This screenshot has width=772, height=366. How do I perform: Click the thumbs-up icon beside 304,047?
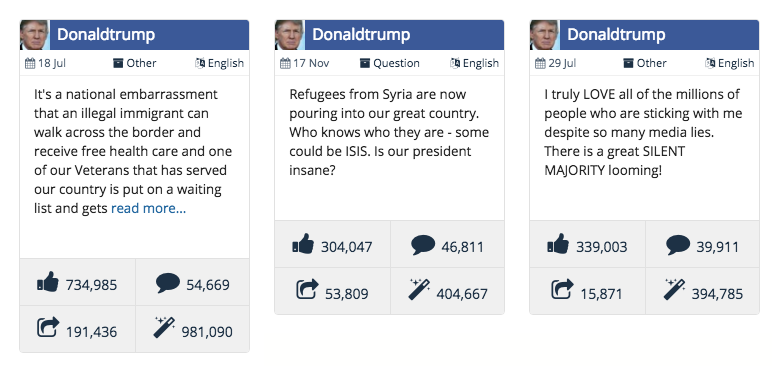303,244
